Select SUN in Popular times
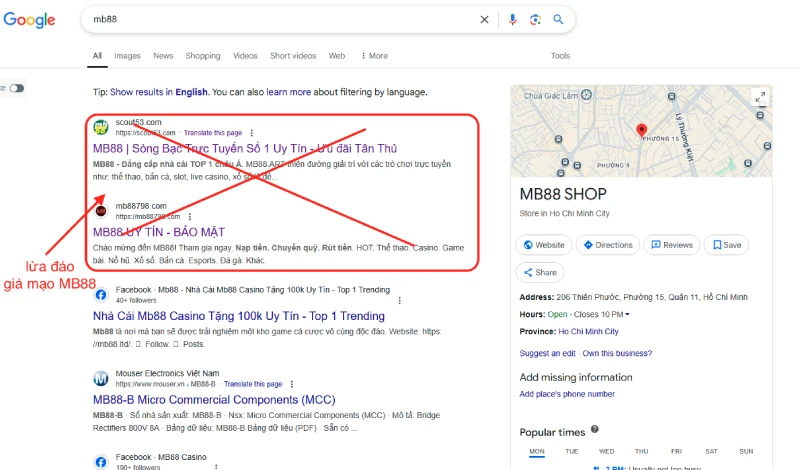 (746, 452)
